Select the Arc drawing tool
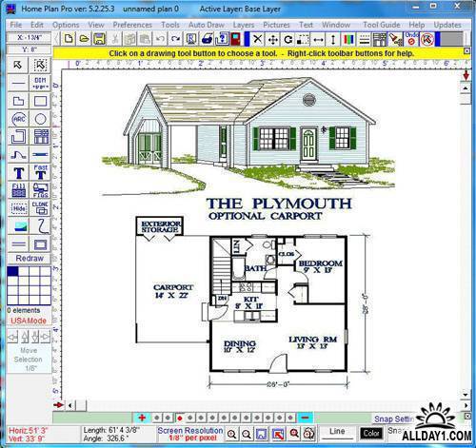 [18, 119]
